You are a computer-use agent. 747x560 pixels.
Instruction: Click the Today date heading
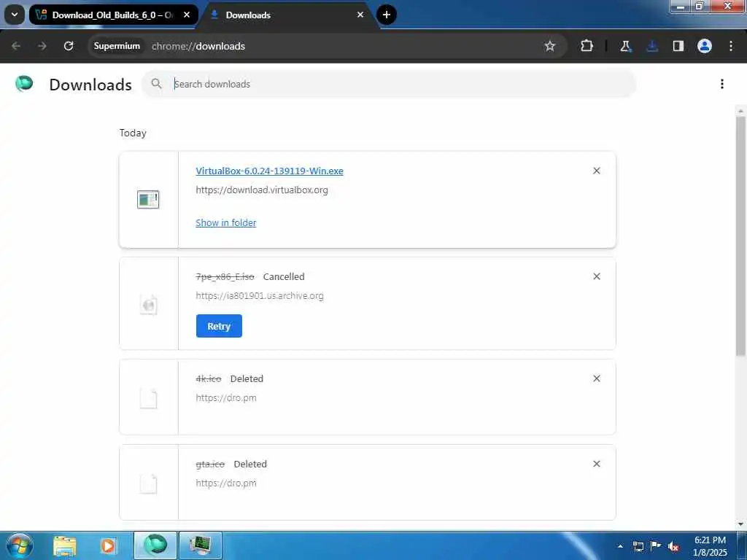tap(133, 133)
